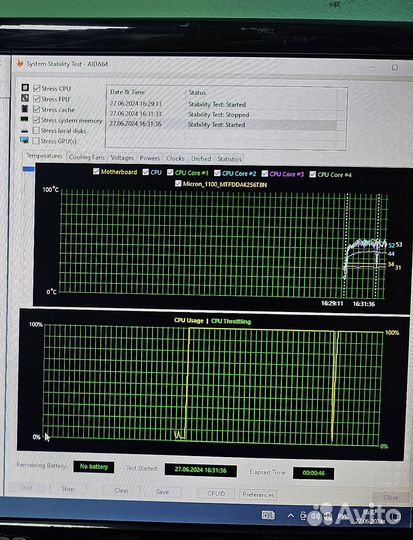Click the AIDA64 flame icon in title bar
The height and width of the screenshot is (540, 413).
coord(20,64)
